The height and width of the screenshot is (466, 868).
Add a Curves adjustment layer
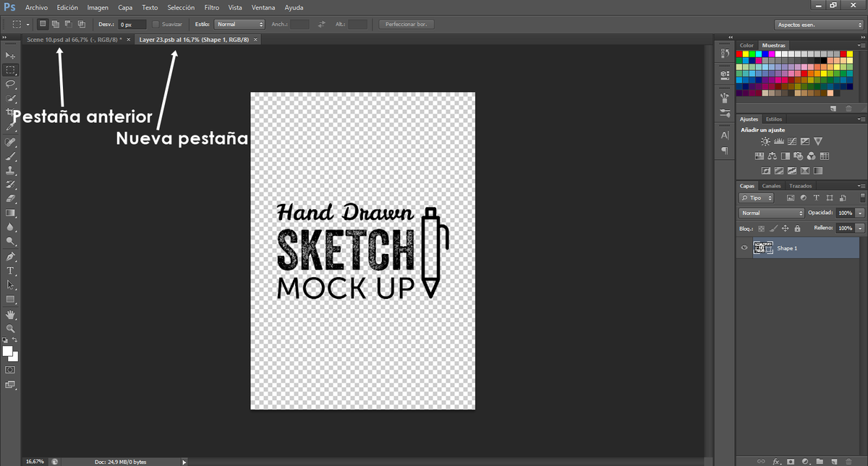791,142
